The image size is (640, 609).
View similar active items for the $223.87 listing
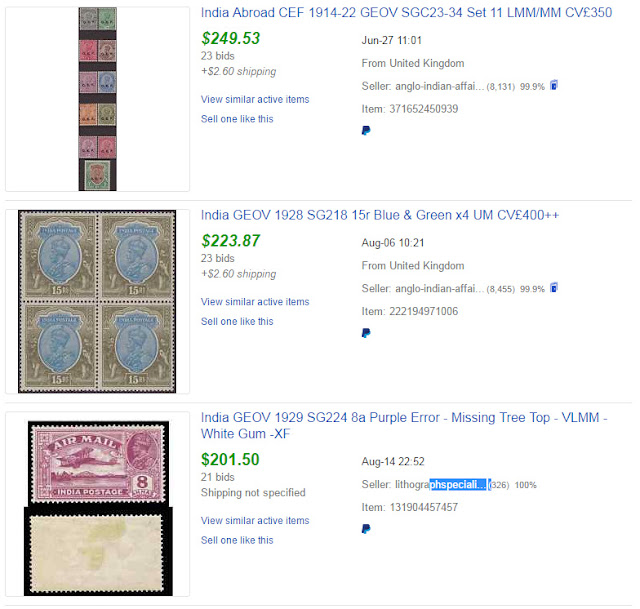click(255, 302)
